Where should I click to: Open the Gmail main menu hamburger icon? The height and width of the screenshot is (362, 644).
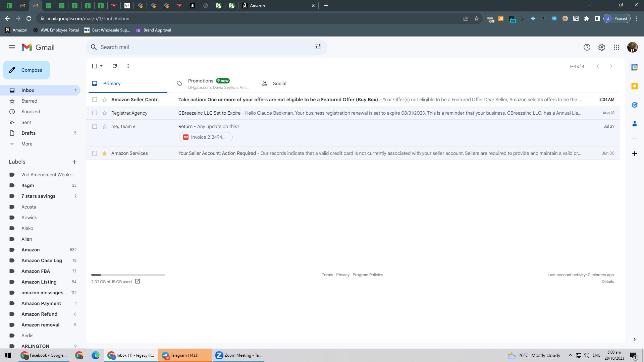[12, 47]
